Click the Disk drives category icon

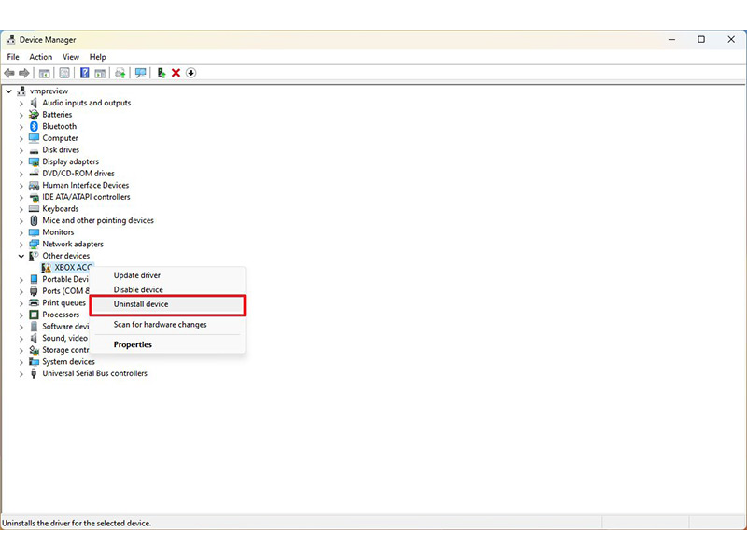34,150
